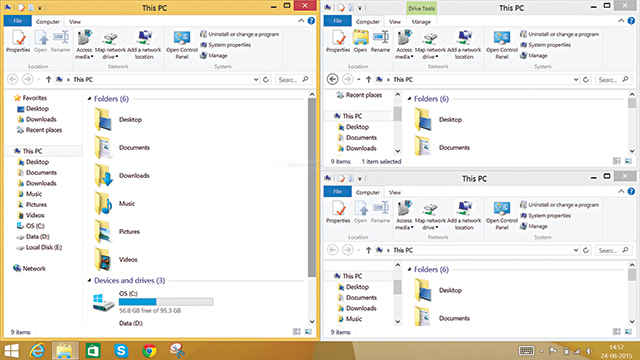Viewport: 640px width, 360px height.
Task: Collapse the Folders (6) group in left window
Action: pyautogui.click(x=90, y=99)
